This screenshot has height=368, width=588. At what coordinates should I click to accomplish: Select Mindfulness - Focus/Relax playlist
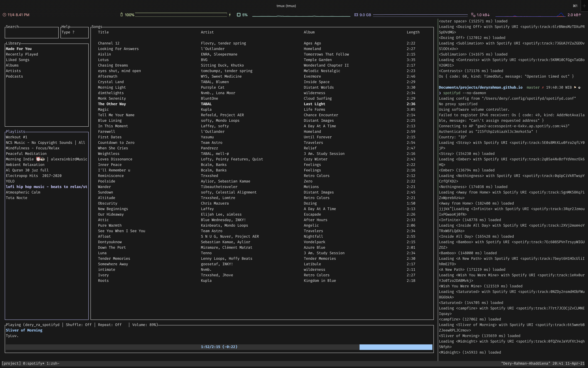click(x=33, y=148)
